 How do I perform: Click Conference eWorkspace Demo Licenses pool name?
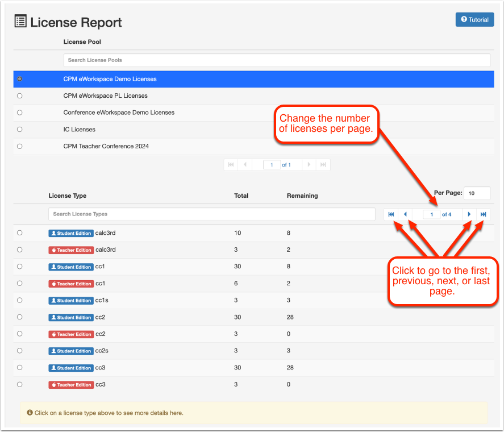(x=119, y=112)
